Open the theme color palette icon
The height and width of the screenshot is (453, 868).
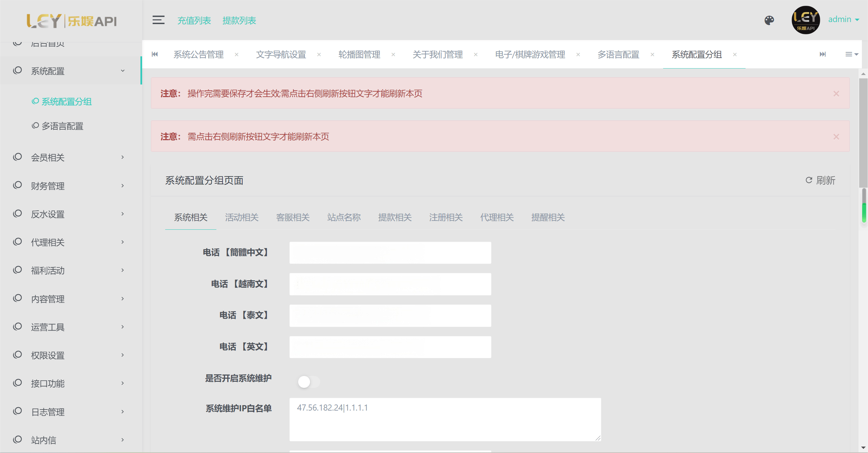[769, 20]
